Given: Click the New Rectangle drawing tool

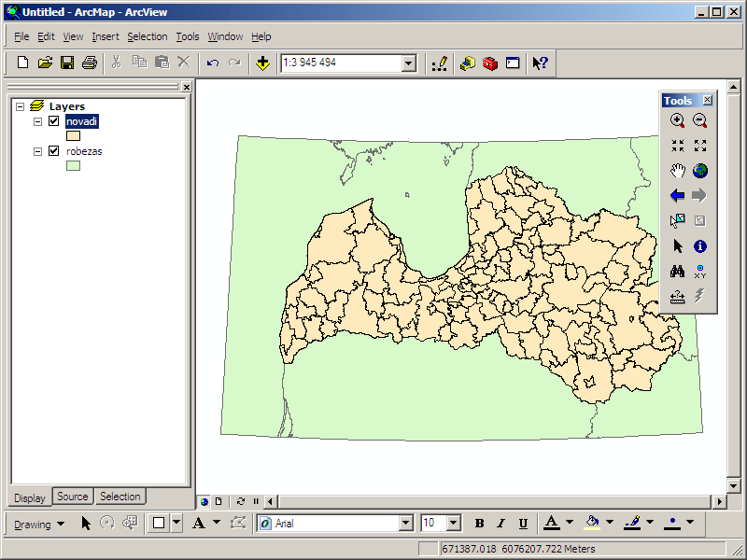Looking at the screenshot, I should (x=159, y=524).
